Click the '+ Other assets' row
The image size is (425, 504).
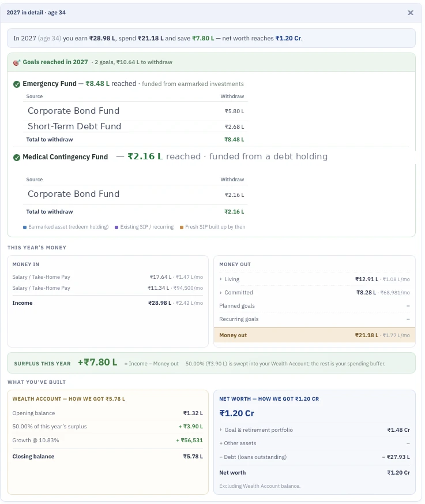pos(315,443)
